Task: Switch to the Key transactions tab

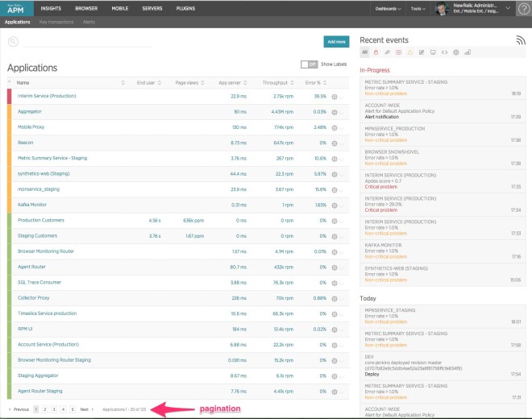Action: pyautogui.click(x=56, y=22)
